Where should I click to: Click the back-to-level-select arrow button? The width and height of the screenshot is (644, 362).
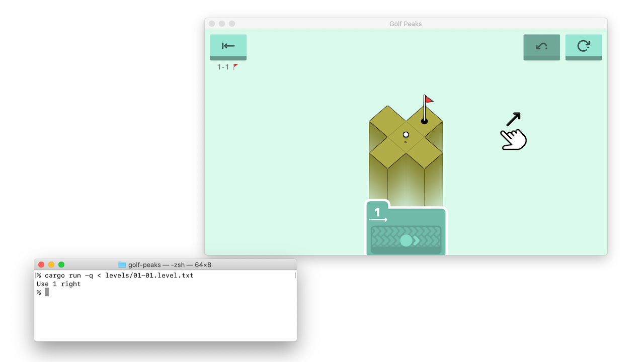click(x=228, y=47)
